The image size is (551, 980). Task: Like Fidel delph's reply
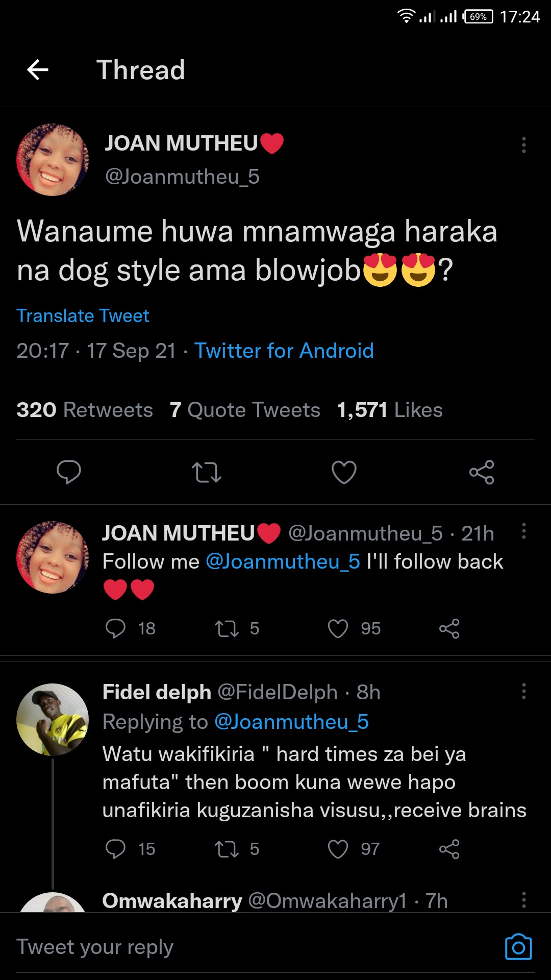pyautogui.click(x=338, y=849)
